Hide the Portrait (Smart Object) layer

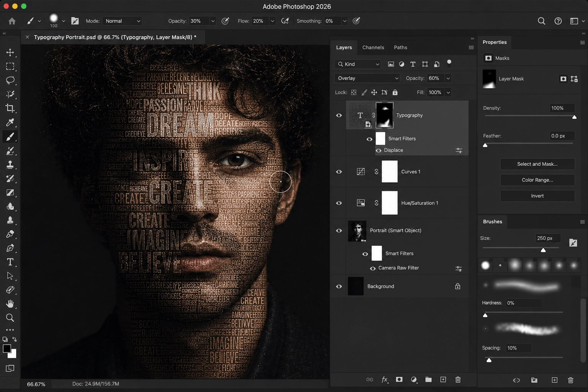339,231
